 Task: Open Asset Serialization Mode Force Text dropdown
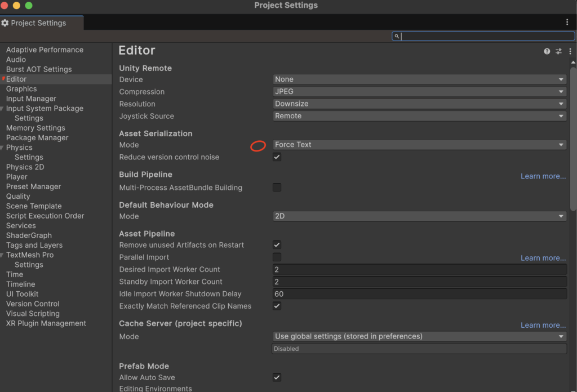click(x=419, y=145)
